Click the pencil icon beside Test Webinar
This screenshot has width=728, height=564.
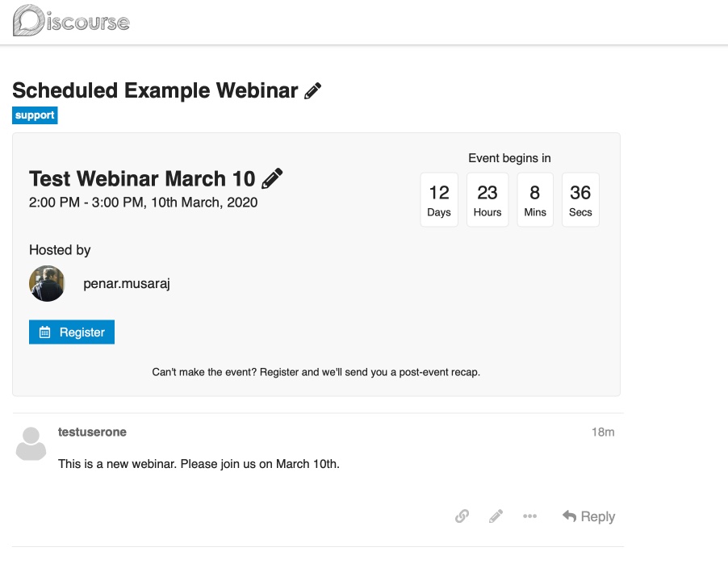(x=273, y=178)
